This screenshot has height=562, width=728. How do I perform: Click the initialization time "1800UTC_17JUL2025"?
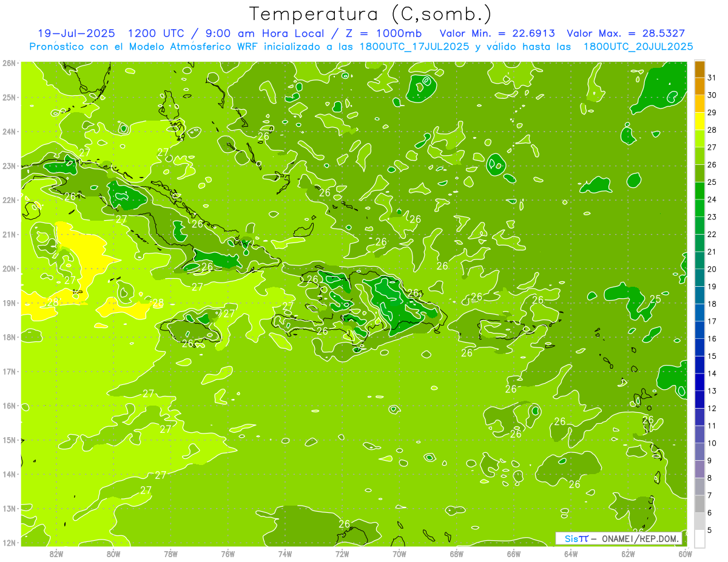click(414, 47)
